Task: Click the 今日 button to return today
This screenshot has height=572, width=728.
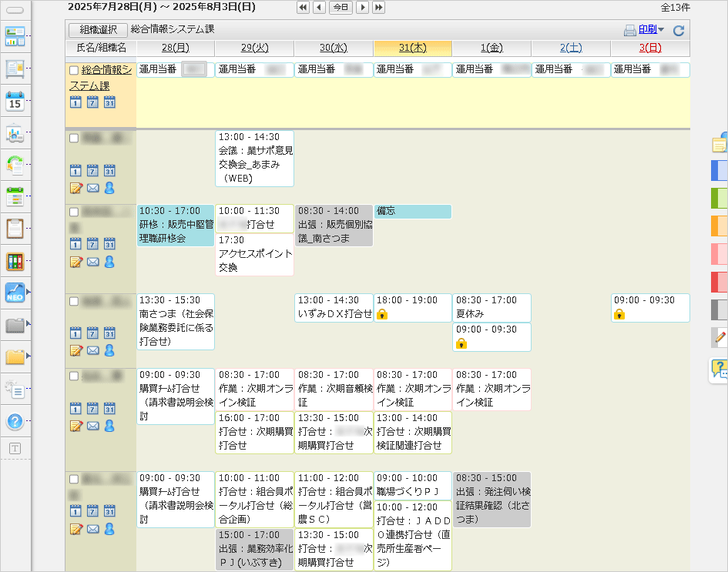Action: [x=340, y=7]
